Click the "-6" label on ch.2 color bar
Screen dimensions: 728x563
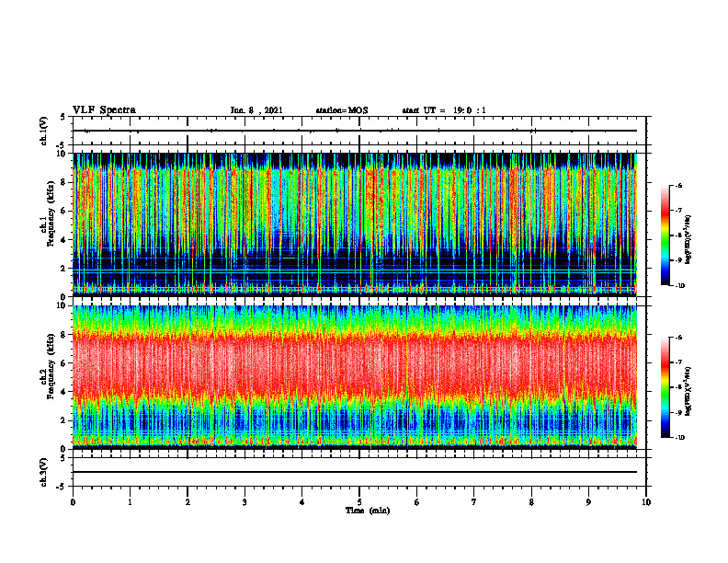pyautogui.click(x=678, y=338)
